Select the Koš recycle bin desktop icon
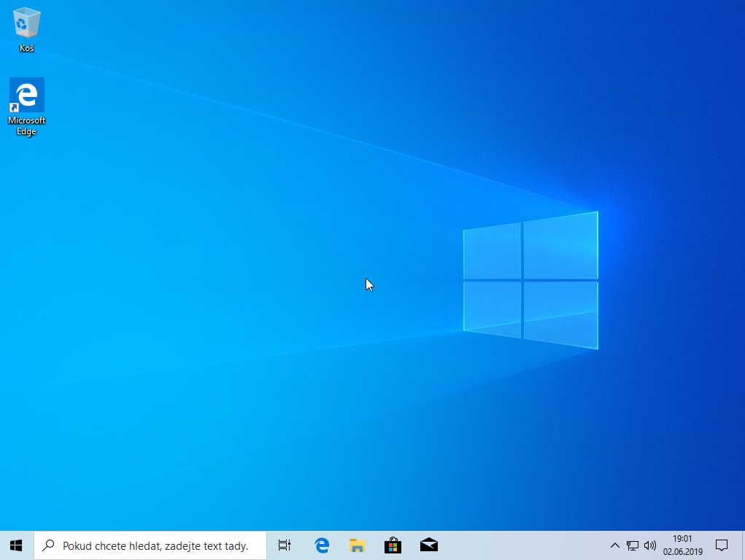 26,29
